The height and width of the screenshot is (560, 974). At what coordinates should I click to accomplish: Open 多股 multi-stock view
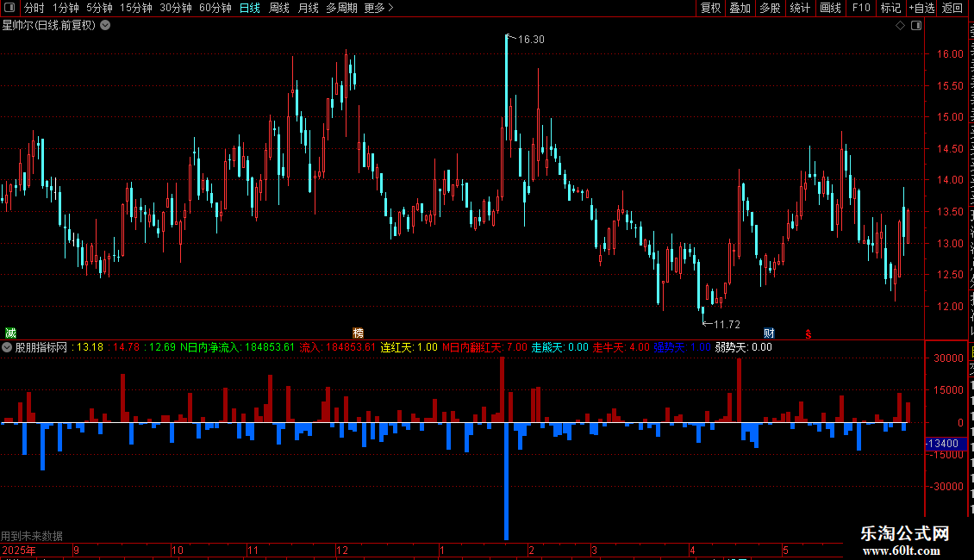pos(770,8)
